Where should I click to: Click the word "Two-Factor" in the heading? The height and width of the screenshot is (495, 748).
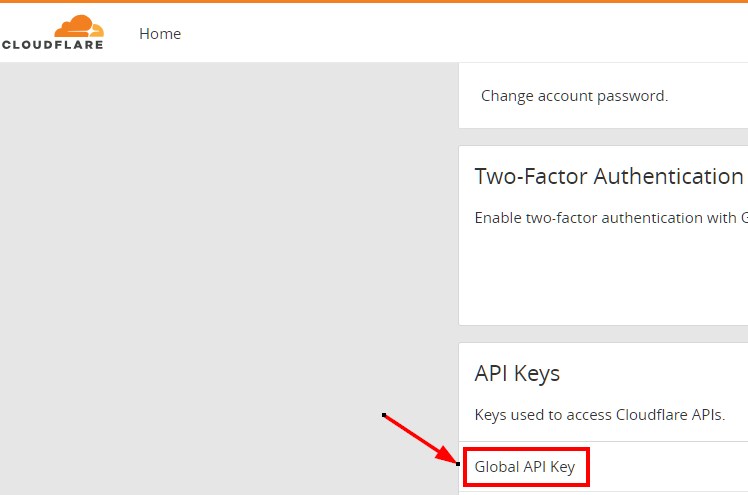(x=531, y=176)
